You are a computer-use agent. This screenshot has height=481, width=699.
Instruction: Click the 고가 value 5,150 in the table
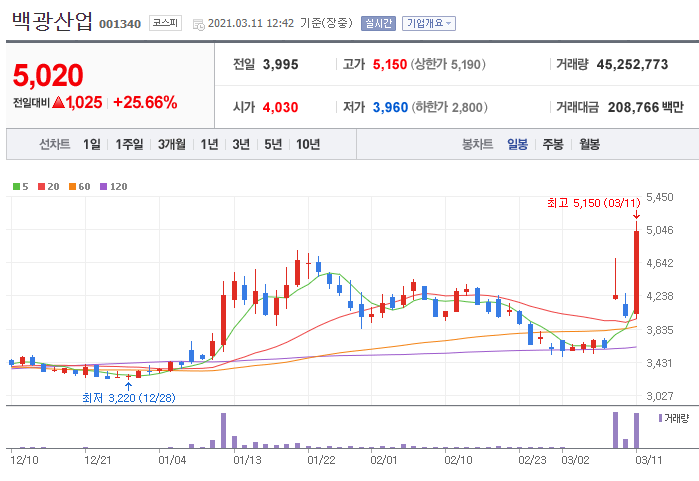pyautogui.click(x=390, y=64)
